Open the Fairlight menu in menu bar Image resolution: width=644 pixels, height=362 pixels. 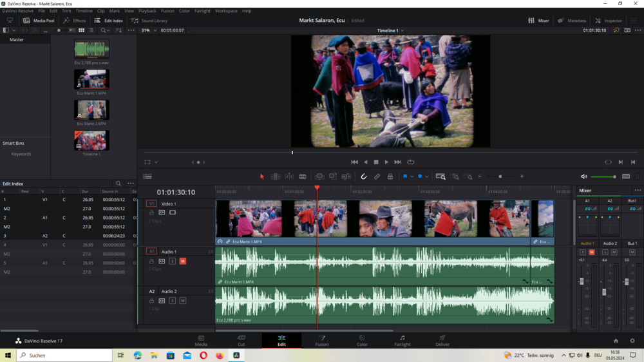pyautogui.click(x=202, y=11)
